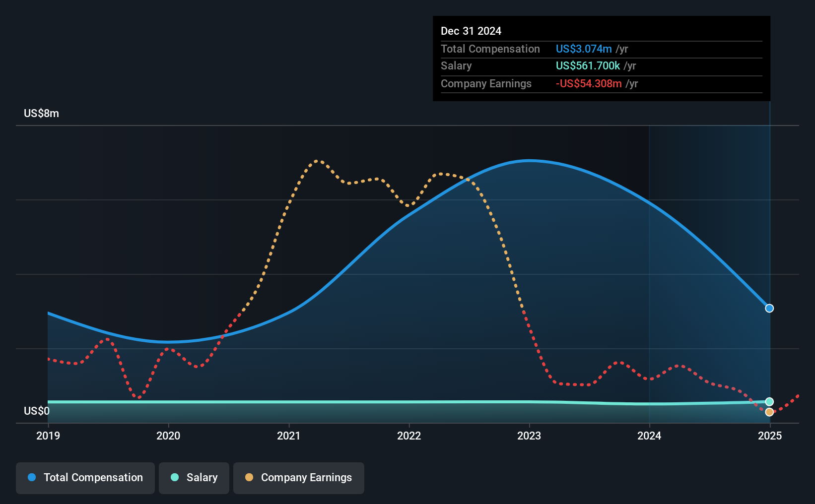Click the US$0 y-axis label
This screenshot has height=504, width=815.
tap(37, 411)
